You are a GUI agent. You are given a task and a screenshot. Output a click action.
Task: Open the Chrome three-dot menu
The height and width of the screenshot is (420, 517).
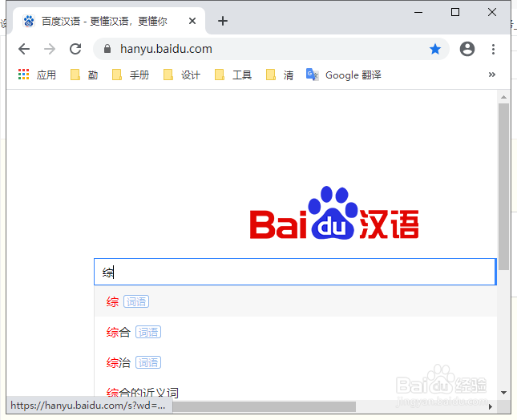point(493,49)
